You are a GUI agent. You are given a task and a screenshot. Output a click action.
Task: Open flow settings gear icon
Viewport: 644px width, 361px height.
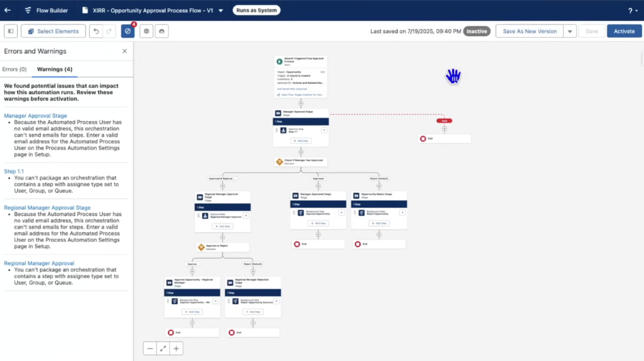147,31
